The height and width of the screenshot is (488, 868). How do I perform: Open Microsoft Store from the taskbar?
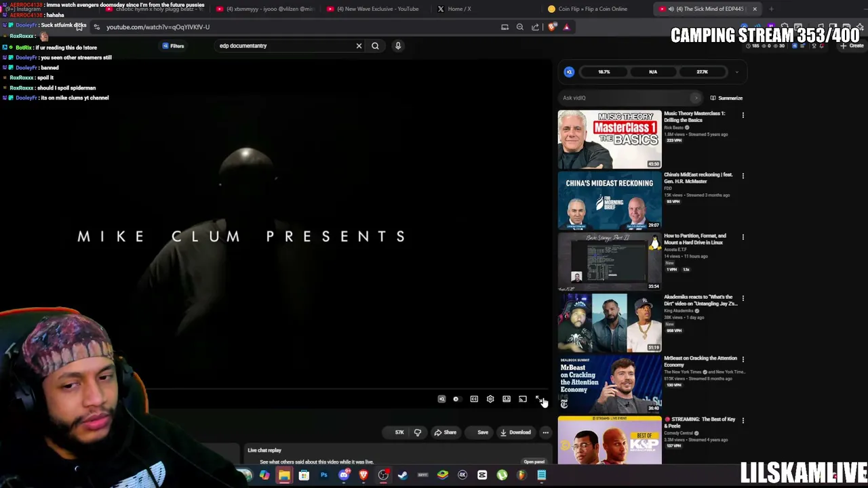coord(304,475)
